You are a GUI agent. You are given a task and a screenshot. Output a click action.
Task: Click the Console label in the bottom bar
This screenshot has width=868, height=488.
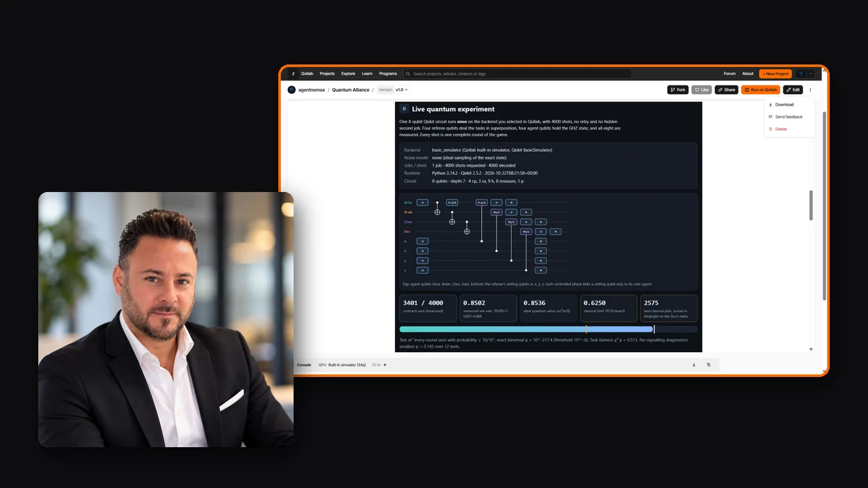pyautogui.click(x=304, y=365)
